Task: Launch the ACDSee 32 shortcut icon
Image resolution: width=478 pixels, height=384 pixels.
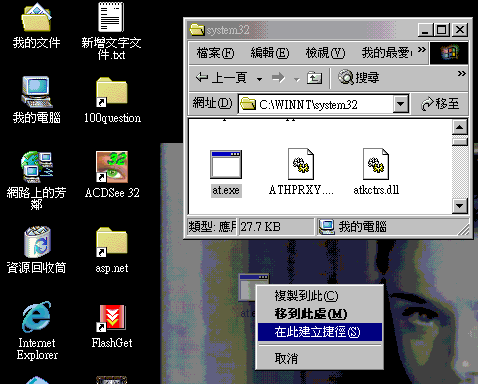Action: (x=112, y=167)
